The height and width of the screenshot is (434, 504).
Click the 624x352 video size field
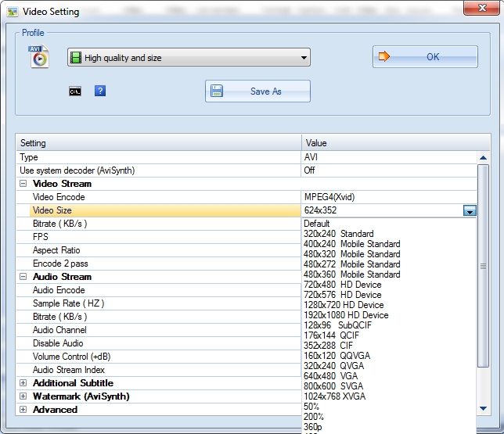click(x=383, y=210)
